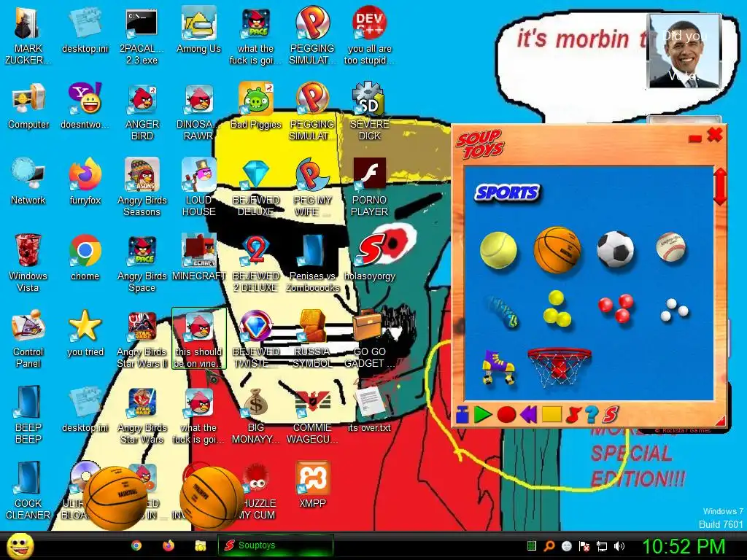This screenshot has height=560, width=747.
Task: Click the blue weight icon in Souptoys toolbar
Action: click(x=462, y=414)
